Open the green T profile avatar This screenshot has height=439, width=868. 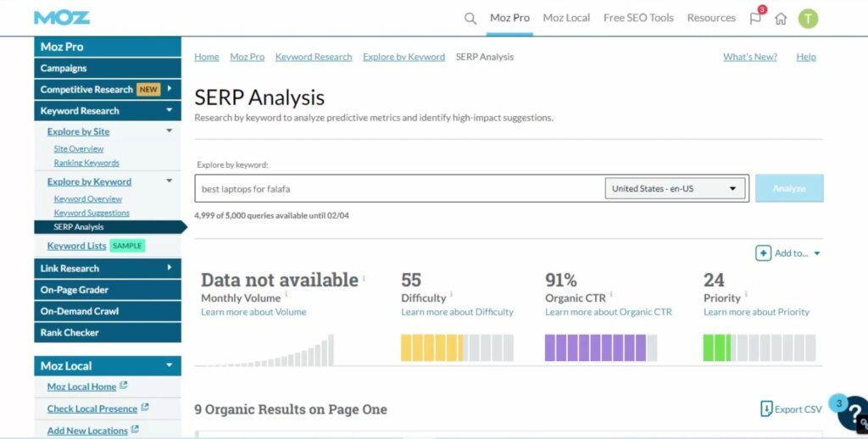click(808, 19)
